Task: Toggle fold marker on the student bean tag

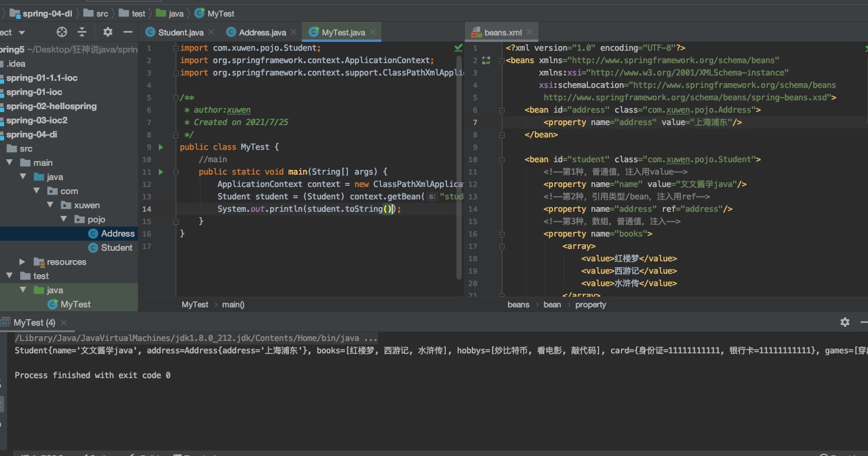Action: coord(502,159)
